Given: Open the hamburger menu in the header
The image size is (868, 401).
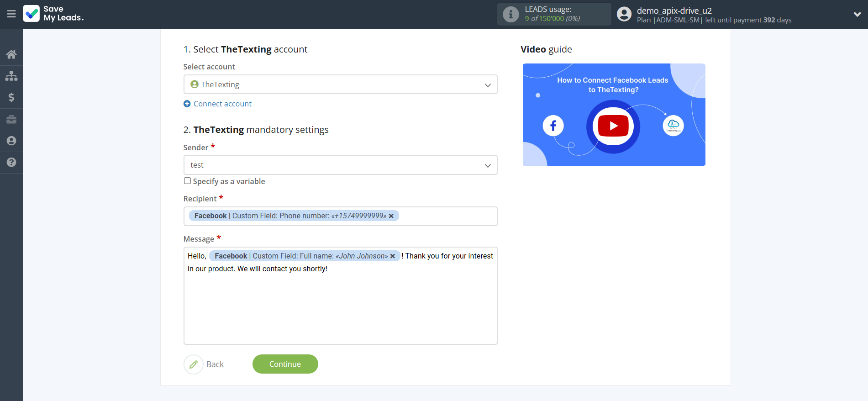Looking at the screenshot, I should 11,14.
